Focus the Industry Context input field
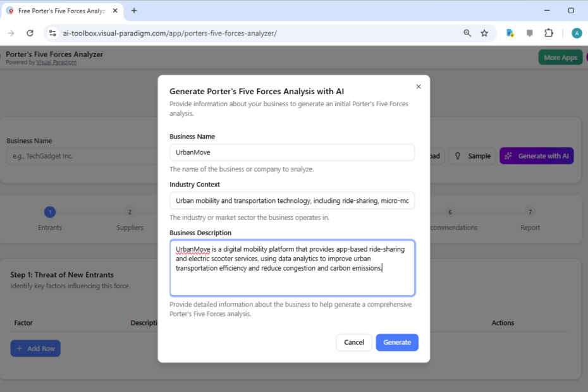Image resolution: width=588 pixels, height=392 pixels. [x=291, y=200]
